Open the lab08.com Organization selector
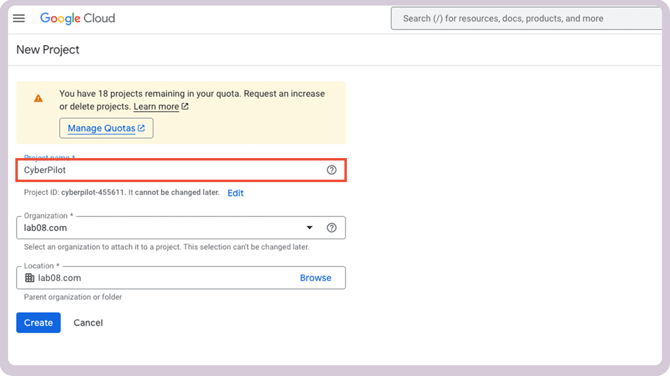The image size is (670, 376). click(181, 228)
